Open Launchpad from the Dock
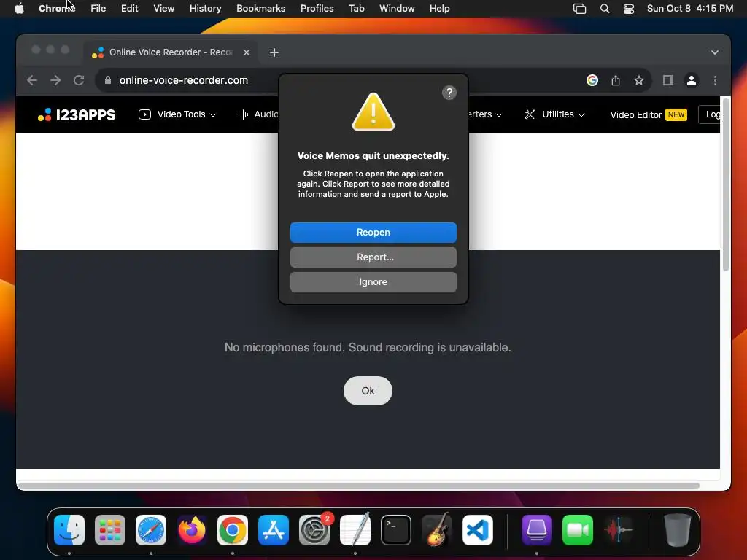747x560 pixels. [110, 530]
